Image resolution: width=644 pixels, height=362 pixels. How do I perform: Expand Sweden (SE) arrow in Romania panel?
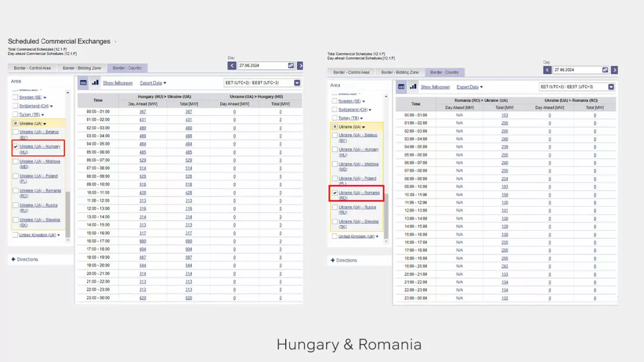point(363,102)
